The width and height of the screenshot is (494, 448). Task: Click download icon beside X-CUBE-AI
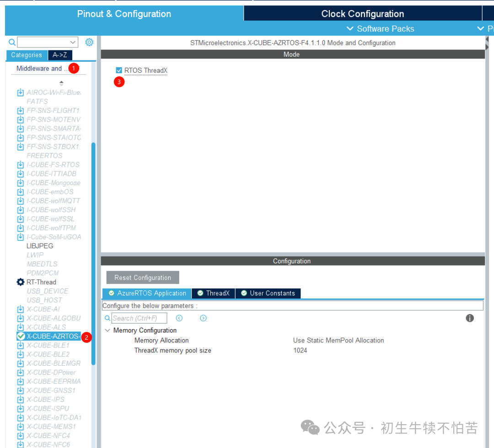pos(21,309)
